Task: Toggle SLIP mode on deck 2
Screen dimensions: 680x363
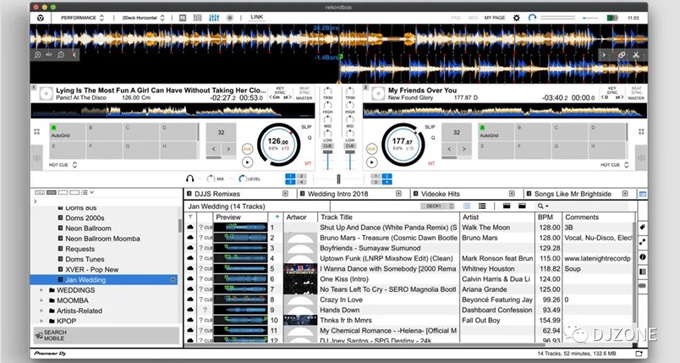Action: point(430,127)
